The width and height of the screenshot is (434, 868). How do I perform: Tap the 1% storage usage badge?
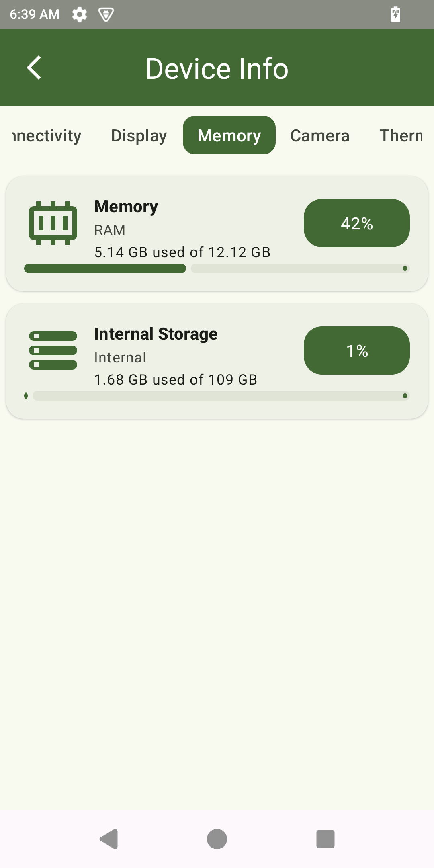click(356, 350)
